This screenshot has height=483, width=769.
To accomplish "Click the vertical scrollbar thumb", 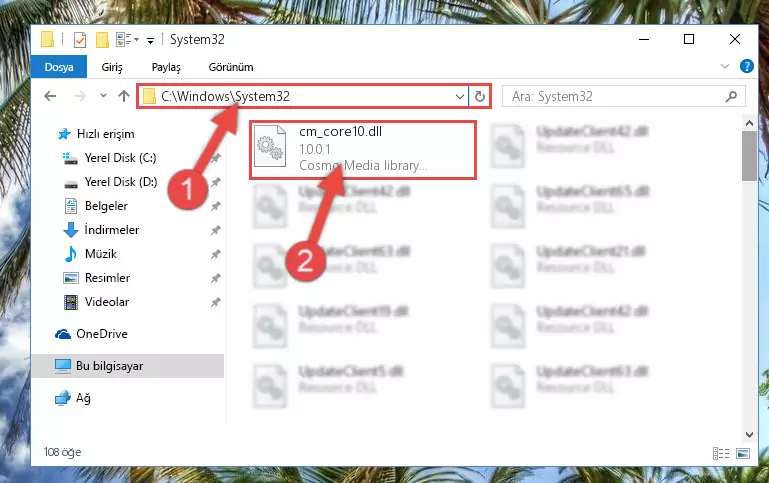I will click(749, 156).
